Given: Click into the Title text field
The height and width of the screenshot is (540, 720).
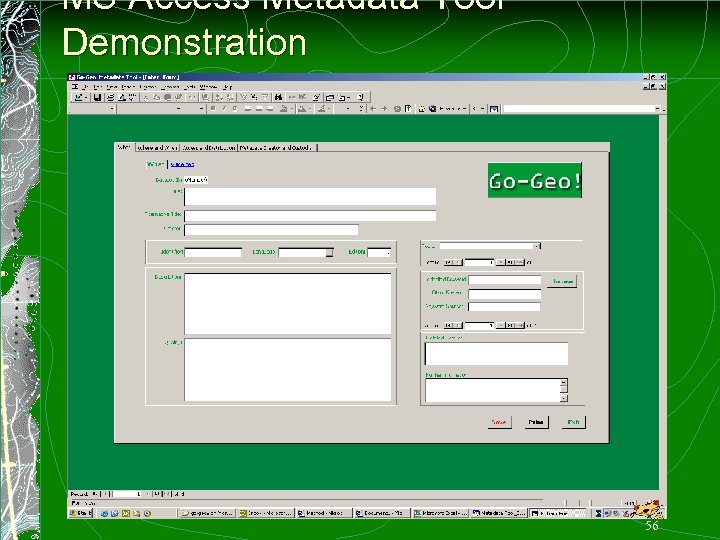Looking at the screenshot, I should (310, 197).
